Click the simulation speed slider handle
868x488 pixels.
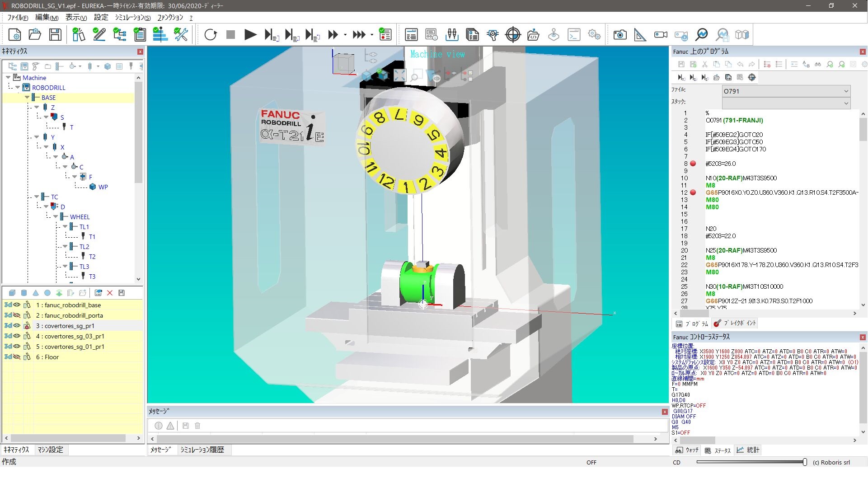(804, 462)
